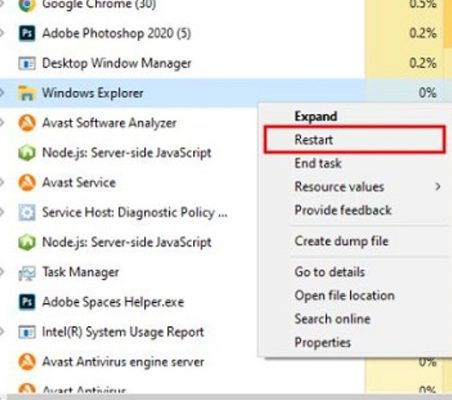Click the Windows Explorer folder icon
Image resolution: width=452 pixels, height=400 pixels.
tap(27, 93)
